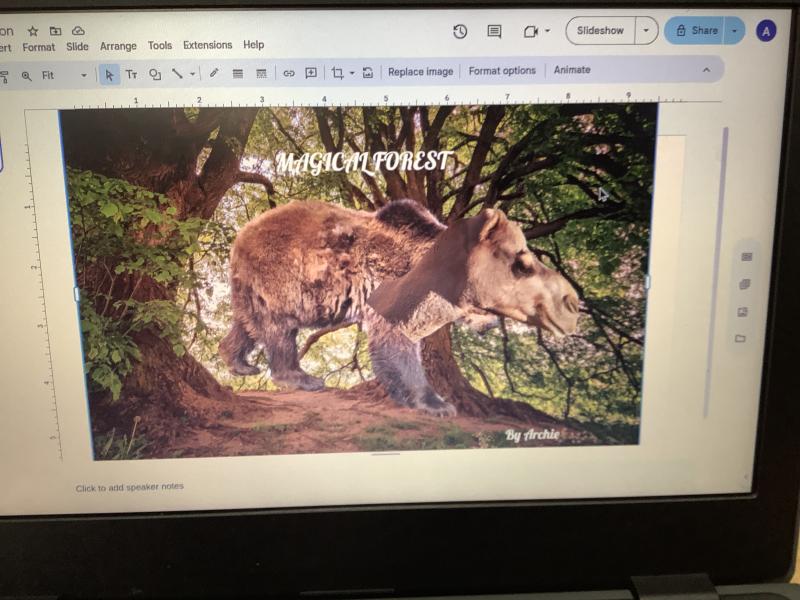Show all comments via the header icon

click(494, 31)
